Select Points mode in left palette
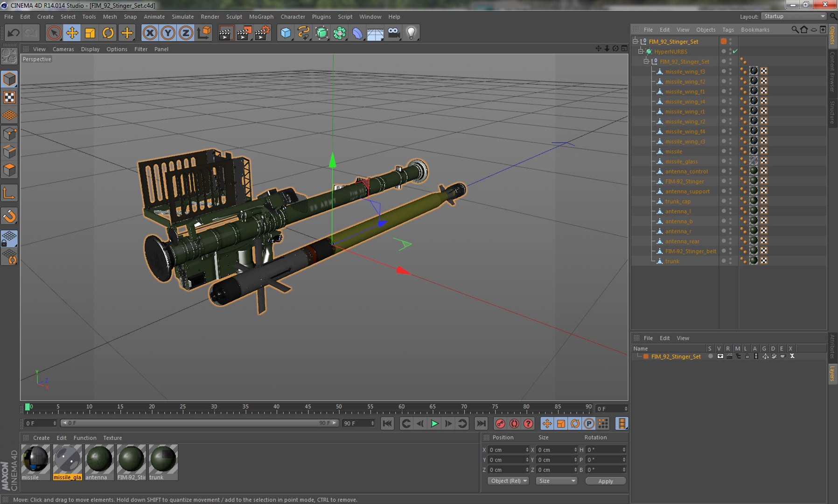This screenshot has width=838, height=504. 9,134
